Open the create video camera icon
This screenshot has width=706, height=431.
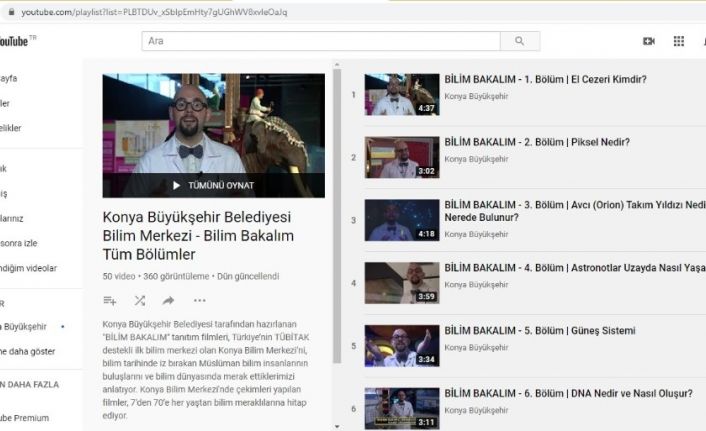pos(648,41)
